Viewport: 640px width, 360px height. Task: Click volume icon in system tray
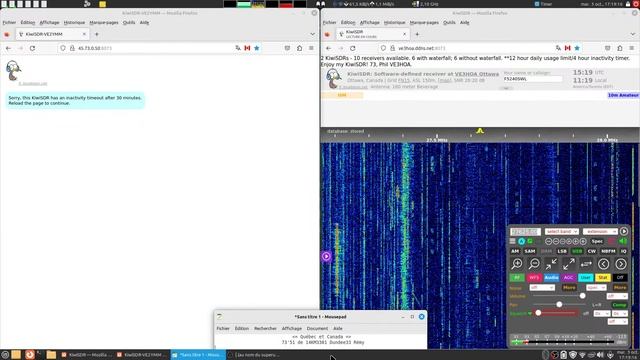[x=600, y=355]
